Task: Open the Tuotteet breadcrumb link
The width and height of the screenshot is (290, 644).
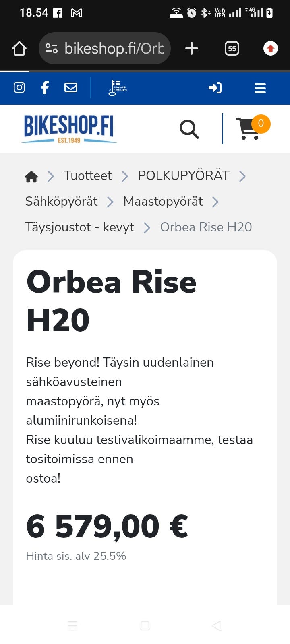Action: pyautogui.click(x=87, y=175)
